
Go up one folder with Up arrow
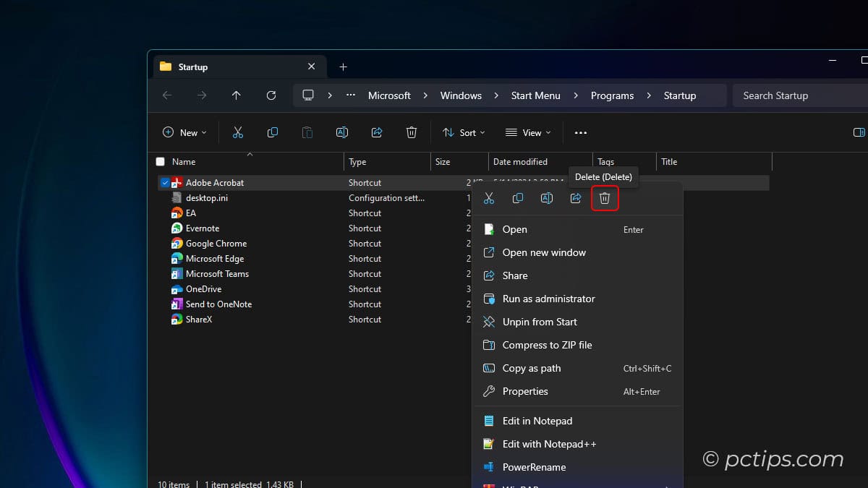(x=237, y=95)
